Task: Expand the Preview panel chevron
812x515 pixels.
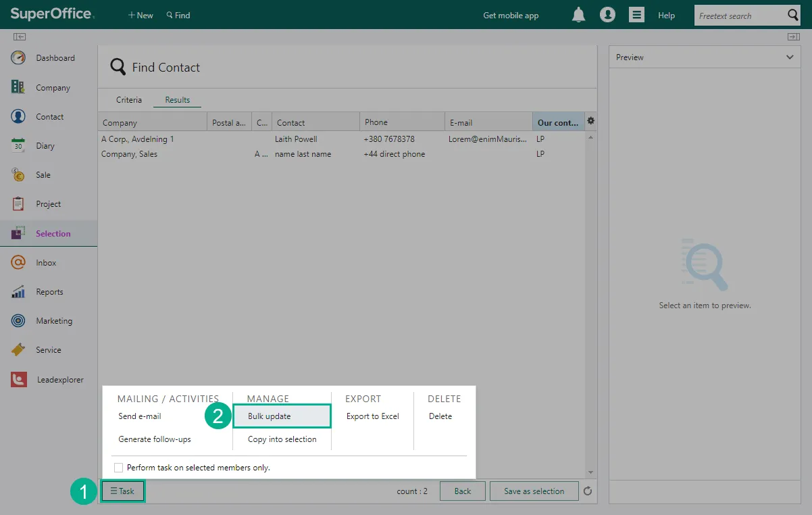Action: click(x=790, y=57)
